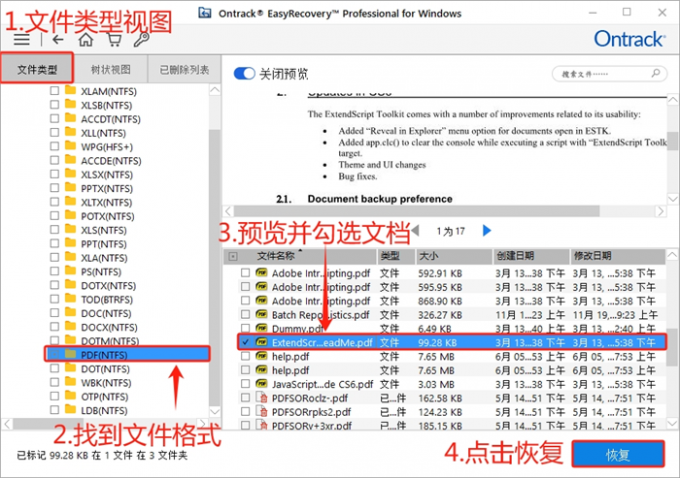Open the hamburger menu icon
Viewport: 680px width, 478px height.
click(x=22, y=40)
